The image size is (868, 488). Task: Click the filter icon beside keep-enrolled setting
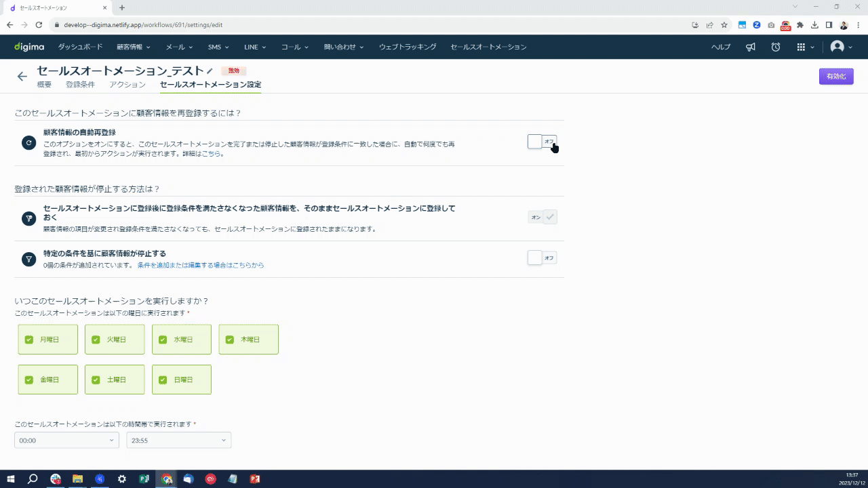pyautogui.click(x=28, y=218)
